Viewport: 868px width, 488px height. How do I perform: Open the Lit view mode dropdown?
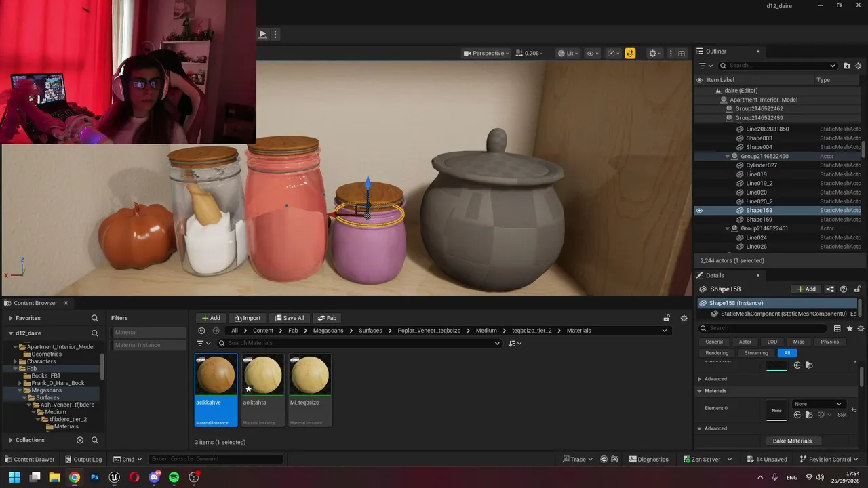pyautogui.click(x=568, y=53)
